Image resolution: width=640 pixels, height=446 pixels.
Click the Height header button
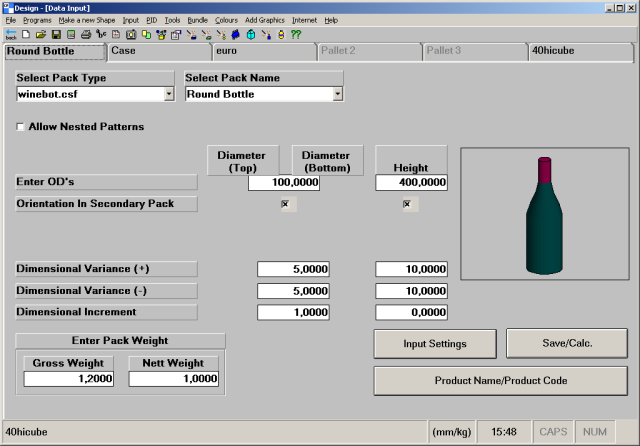411,160
